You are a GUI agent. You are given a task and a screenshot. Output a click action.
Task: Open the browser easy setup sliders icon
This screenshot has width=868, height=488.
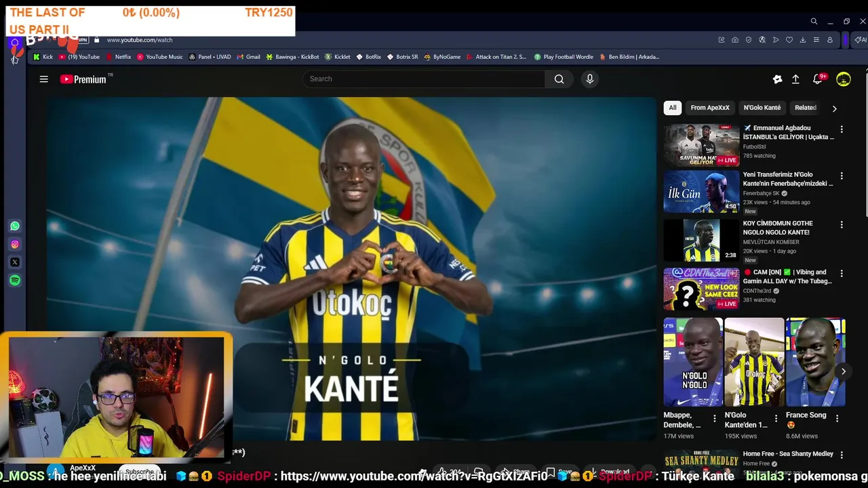pos(816,40)
